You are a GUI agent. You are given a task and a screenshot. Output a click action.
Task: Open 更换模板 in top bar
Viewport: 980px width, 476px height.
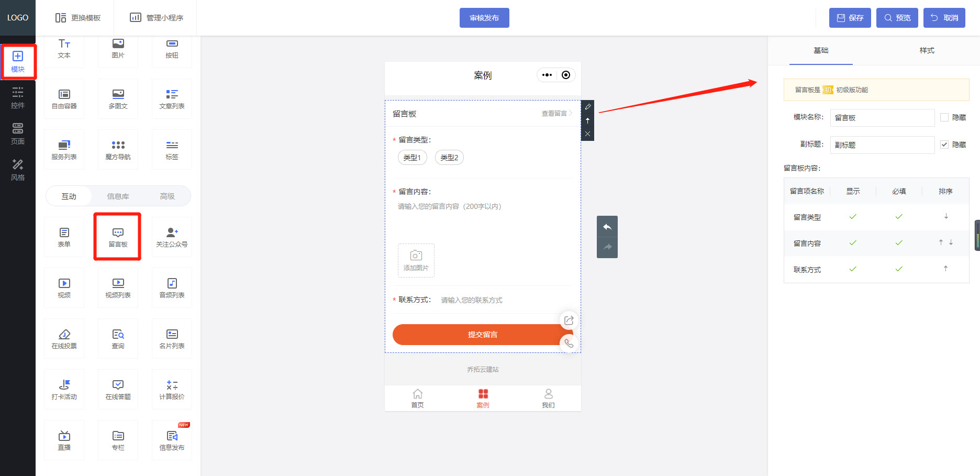(78, 18)
